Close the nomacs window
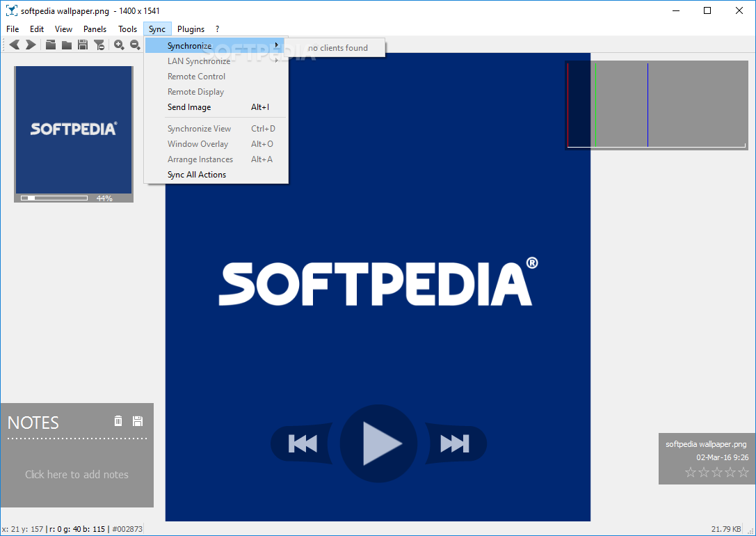Viewport: 756px width, 536px height. point(739,10)
